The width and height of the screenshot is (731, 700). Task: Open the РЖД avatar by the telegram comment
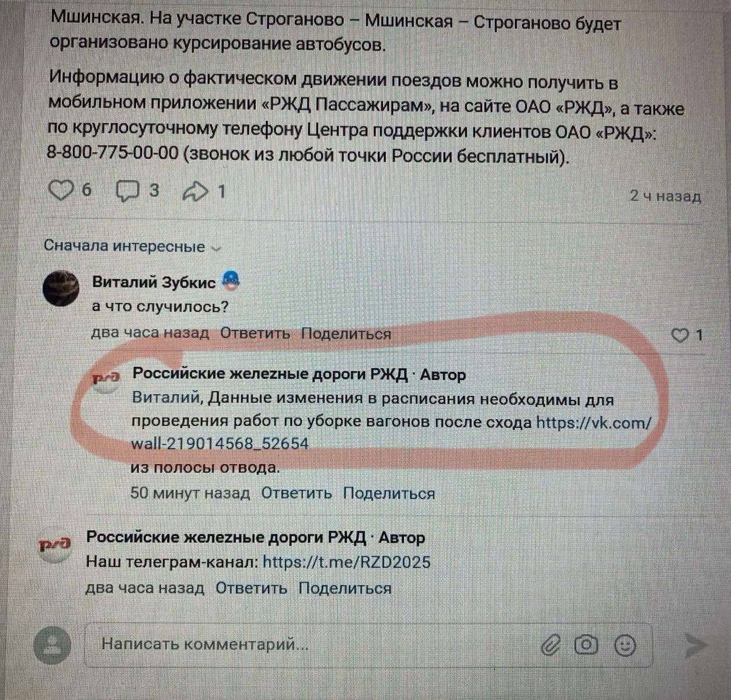coord(54,546)
